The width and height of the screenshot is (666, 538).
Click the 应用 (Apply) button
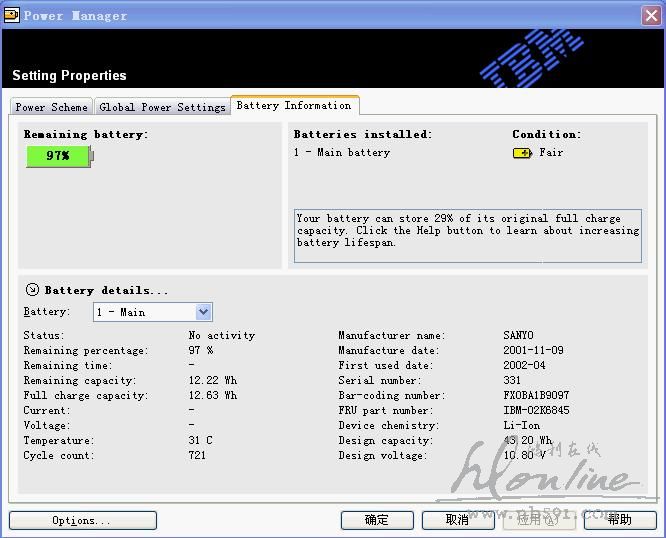pyautogui.click(x=538, y=520)
